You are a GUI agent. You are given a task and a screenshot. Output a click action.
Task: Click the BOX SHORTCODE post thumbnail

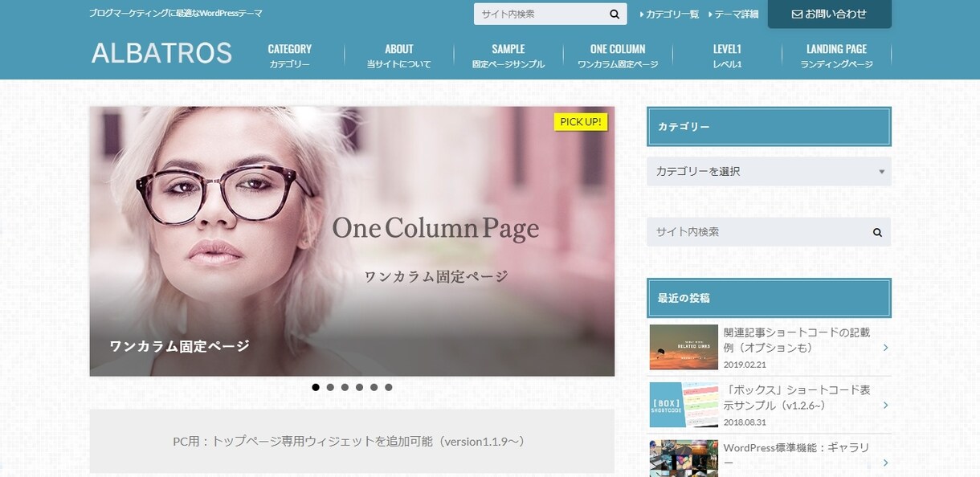tap(684, 405)
